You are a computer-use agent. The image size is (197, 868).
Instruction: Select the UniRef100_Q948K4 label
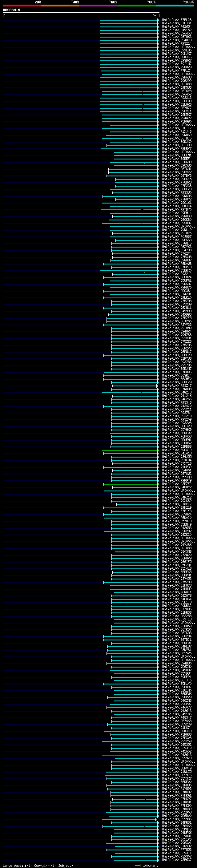177,332
